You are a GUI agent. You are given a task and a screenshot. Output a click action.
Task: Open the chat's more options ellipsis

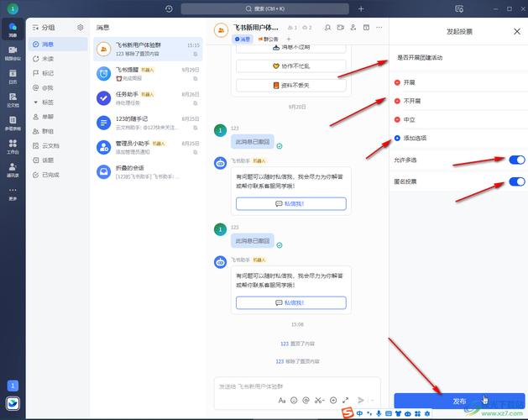click(379, 28)
